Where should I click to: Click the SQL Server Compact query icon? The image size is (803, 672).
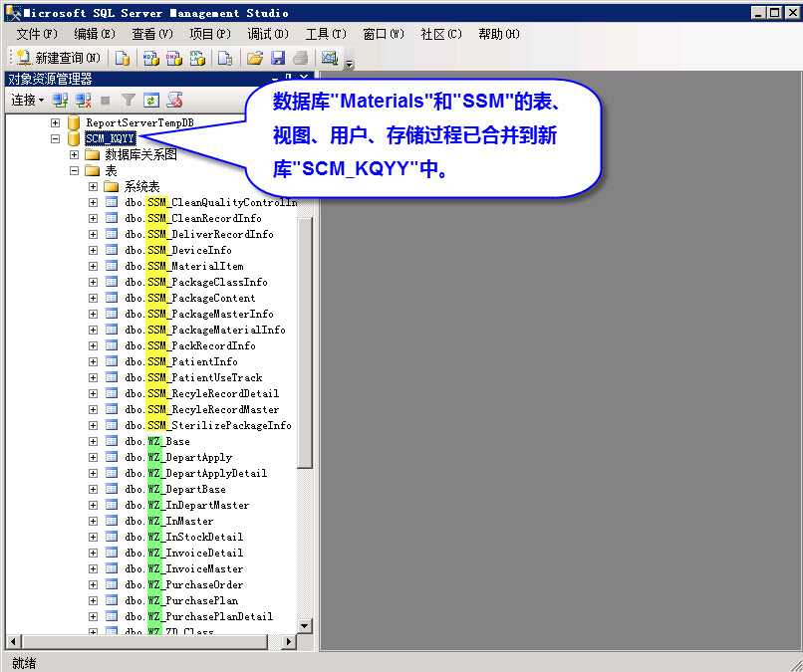[x=225, y=58]
